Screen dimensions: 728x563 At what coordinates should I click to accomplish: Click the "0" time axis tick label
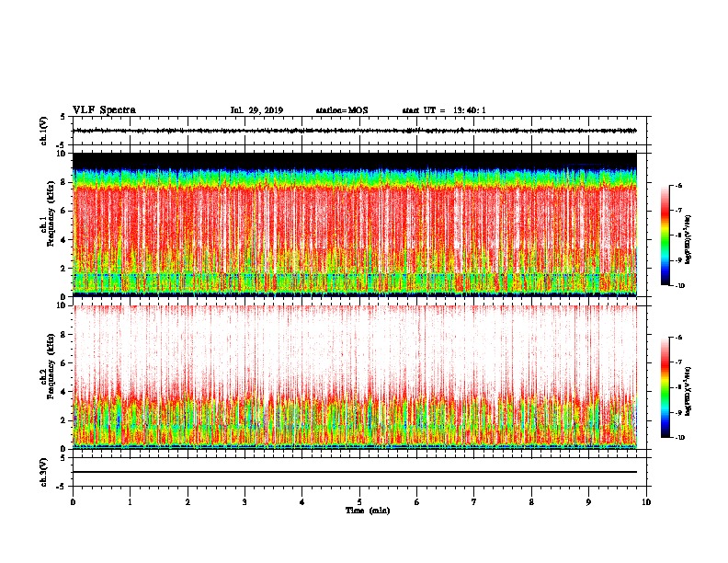73,502
